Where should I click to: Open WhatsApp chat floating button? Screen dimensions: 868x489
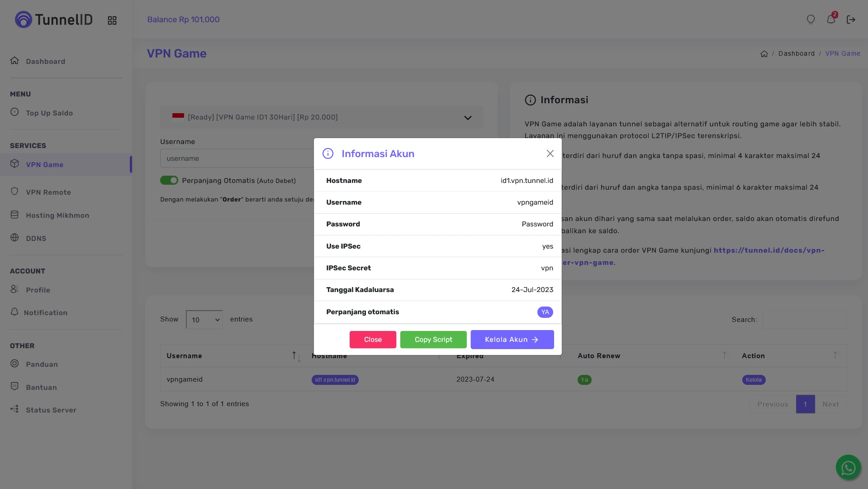[x=848, y=467]
